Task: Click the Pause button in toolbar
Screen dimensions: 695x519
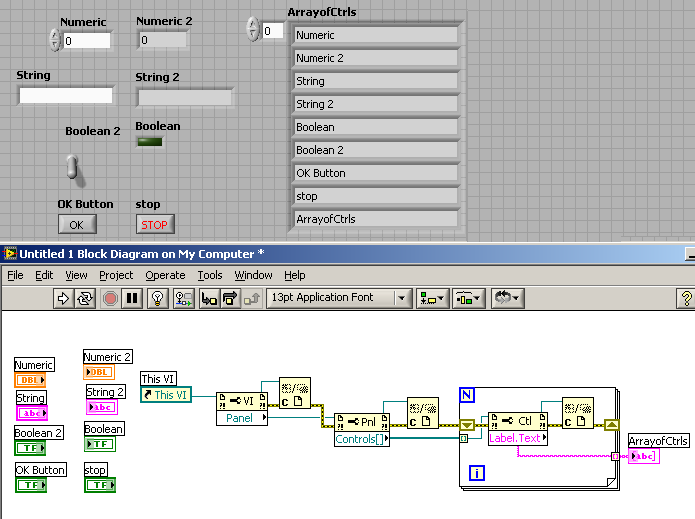Action: click(x=132, y=298)
